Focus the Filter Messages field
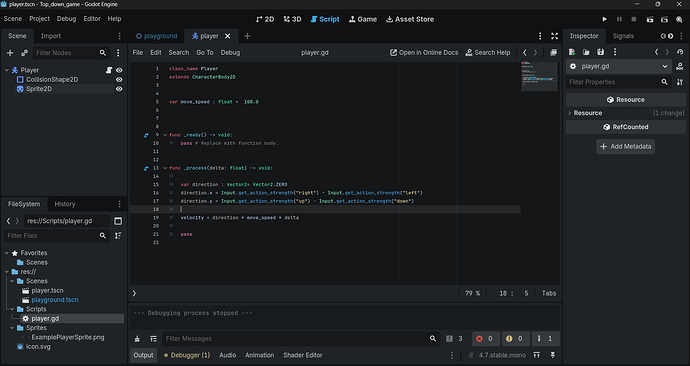 (x=301, y=339)
